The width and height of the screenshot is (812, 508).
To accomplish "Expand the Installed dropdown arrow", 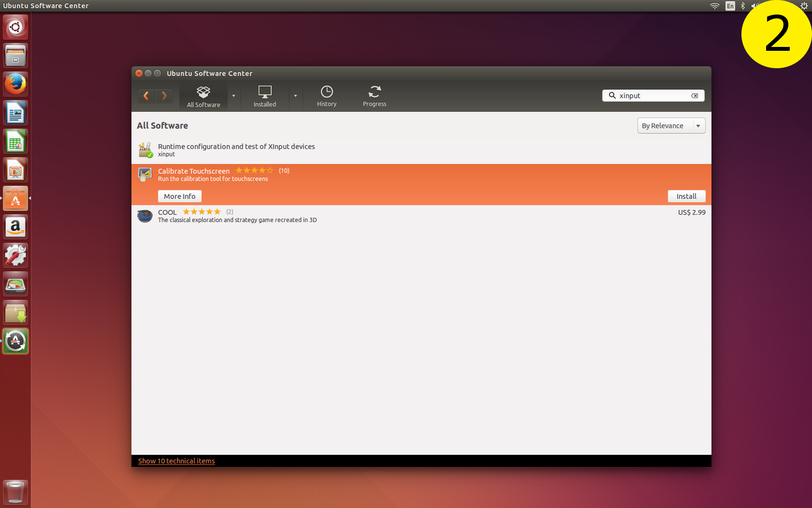I will point(295,96).
